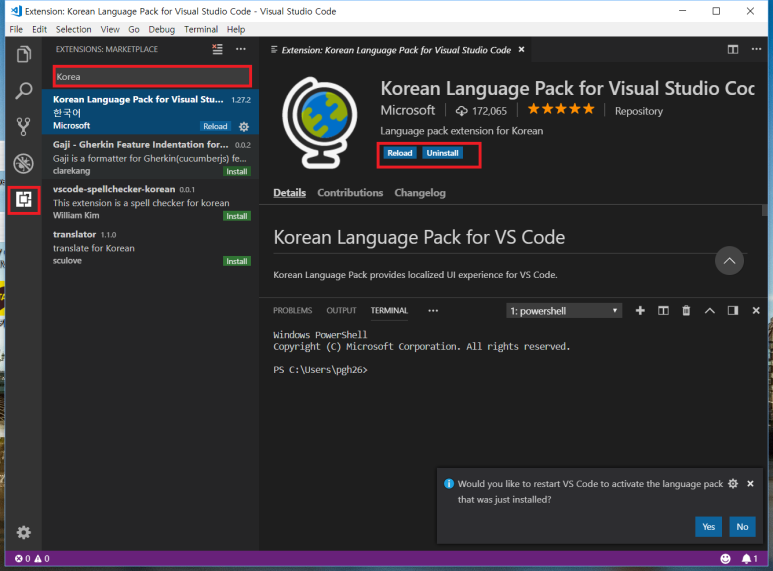Install the Gaji Gherkin Feature Indentation extension
The width and height of the screenshot is (773, 571).
(237, 172)
